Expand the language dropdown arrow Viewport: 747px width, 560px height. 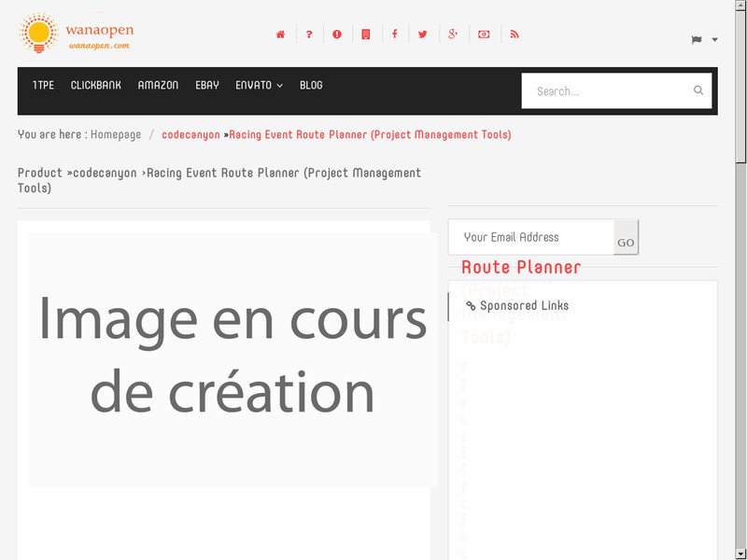coord(714,40)
